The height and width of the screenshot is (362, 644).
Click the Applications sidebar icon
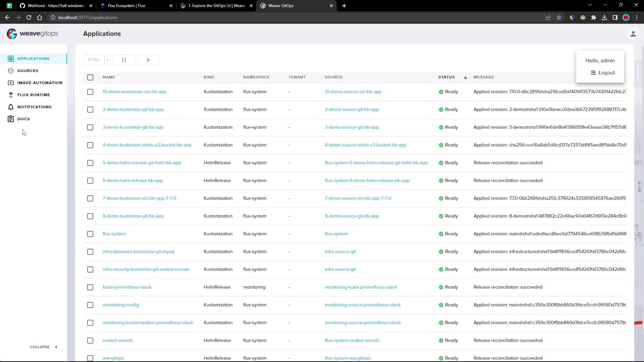11,59
